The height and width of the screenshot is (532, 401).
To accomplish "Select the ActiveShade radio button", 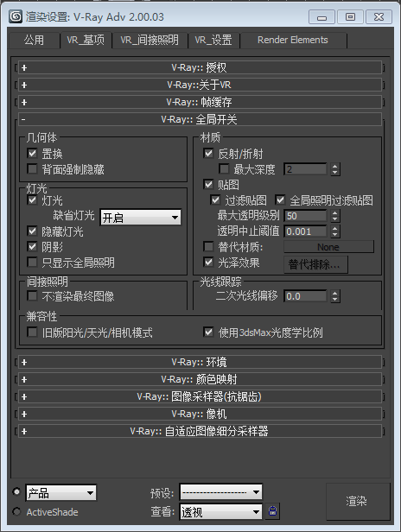I will coord(16,511).
